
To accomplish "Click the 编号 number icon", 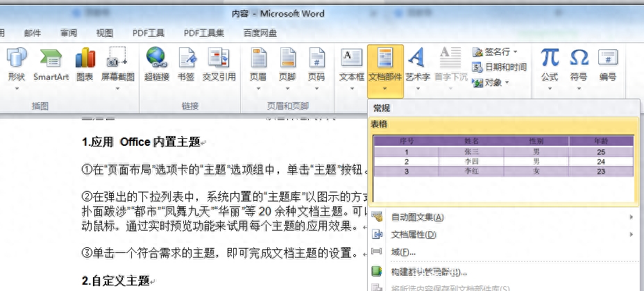I will click(x=608, y=58).
